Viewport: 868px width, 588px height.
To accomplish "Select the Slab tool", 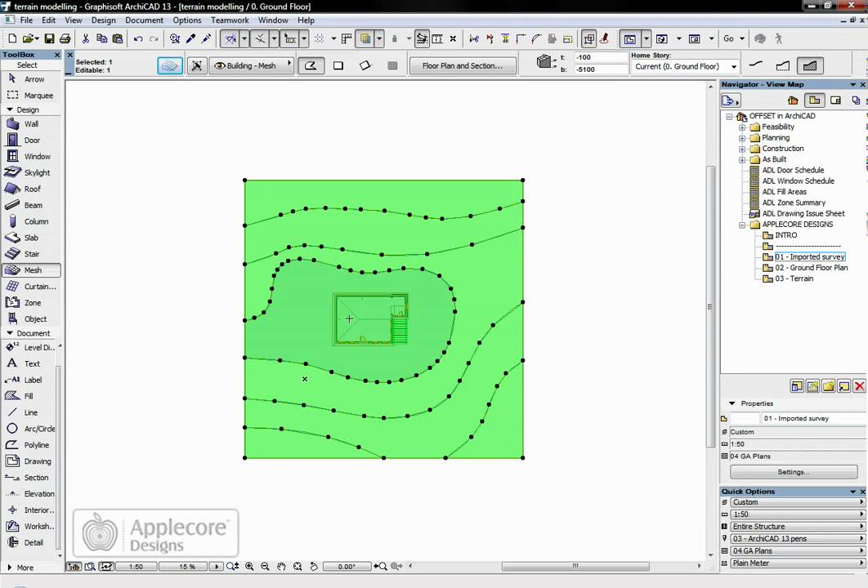I will point(30,238).
